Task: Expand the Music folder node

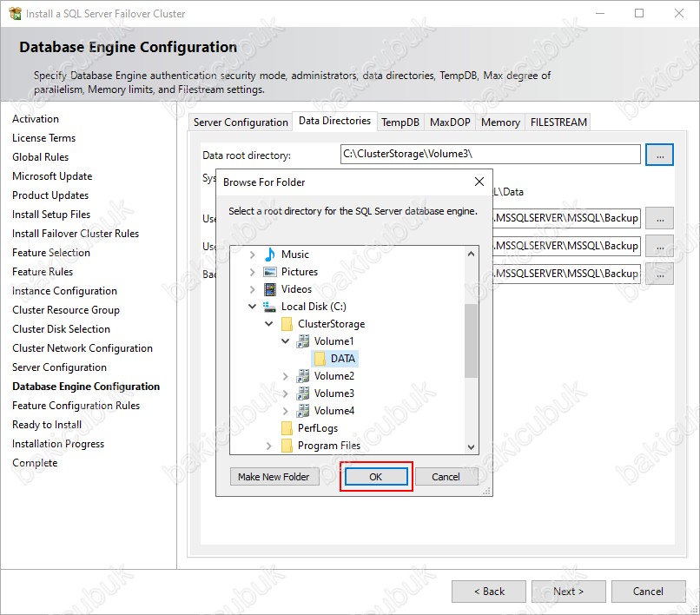Action: [x=252, y=255]
